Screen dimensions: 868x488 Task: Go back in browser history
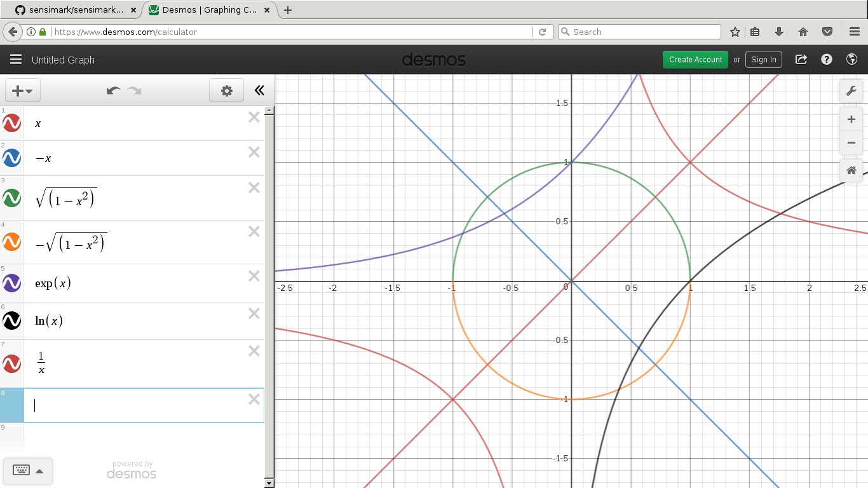[x=13, y=32]
